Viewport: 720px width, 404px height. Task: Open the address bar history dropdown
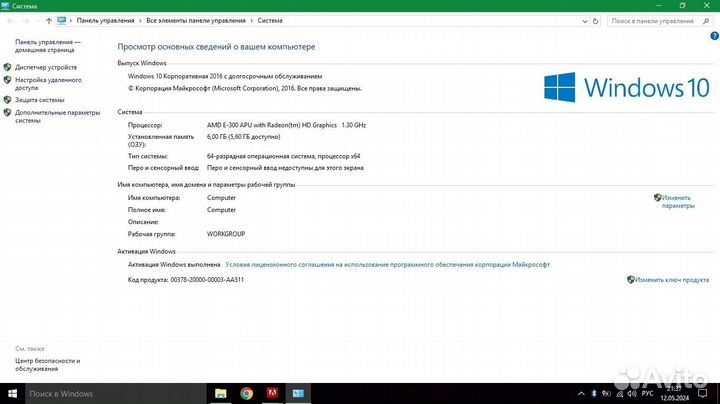[x=585, y=21]
